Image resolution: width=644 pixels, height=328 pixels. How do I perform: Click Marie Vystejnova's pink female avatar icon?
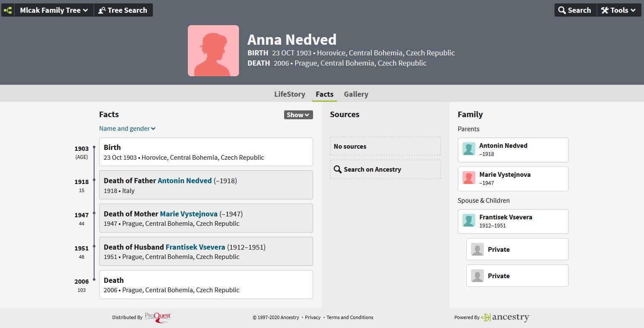click(x=469, y=178)
